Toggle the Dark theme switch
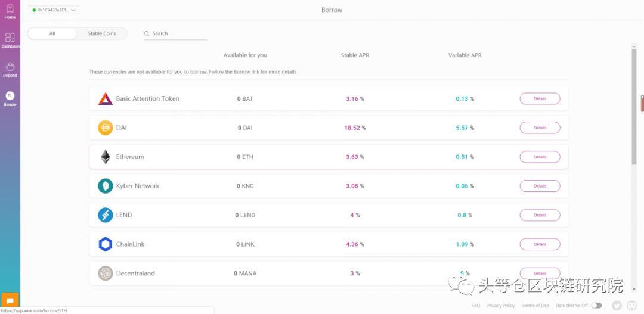 (x=596, y=306)
